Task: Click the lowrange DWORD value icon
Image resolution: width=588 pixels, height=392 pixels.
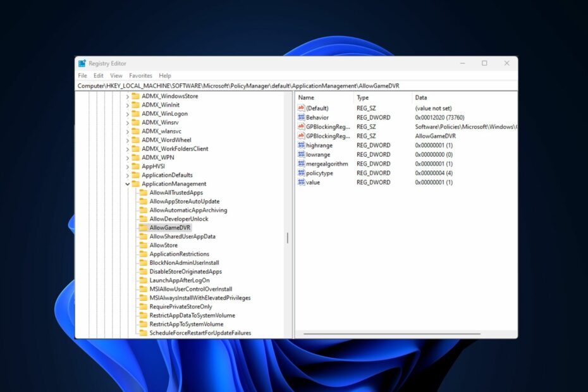Action: (x=301, y=154)
